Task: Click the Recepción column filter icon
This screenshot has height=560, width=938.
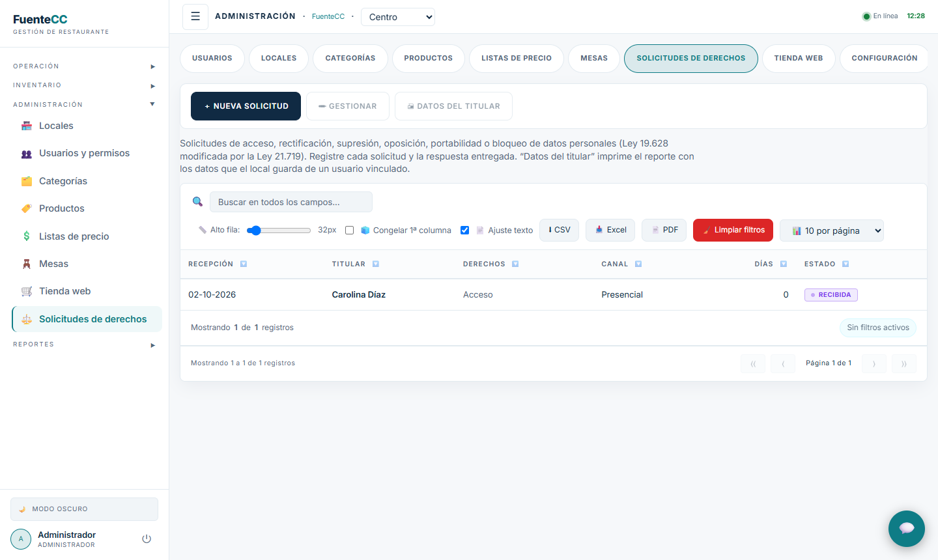Action: (x=244, y=264)
